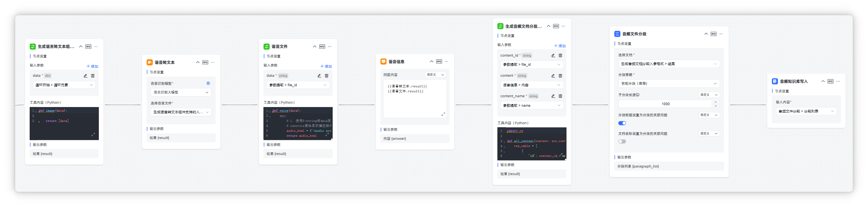
Task: Click 添加 in the 生成语言转文本 node
Action: point(92,66)
